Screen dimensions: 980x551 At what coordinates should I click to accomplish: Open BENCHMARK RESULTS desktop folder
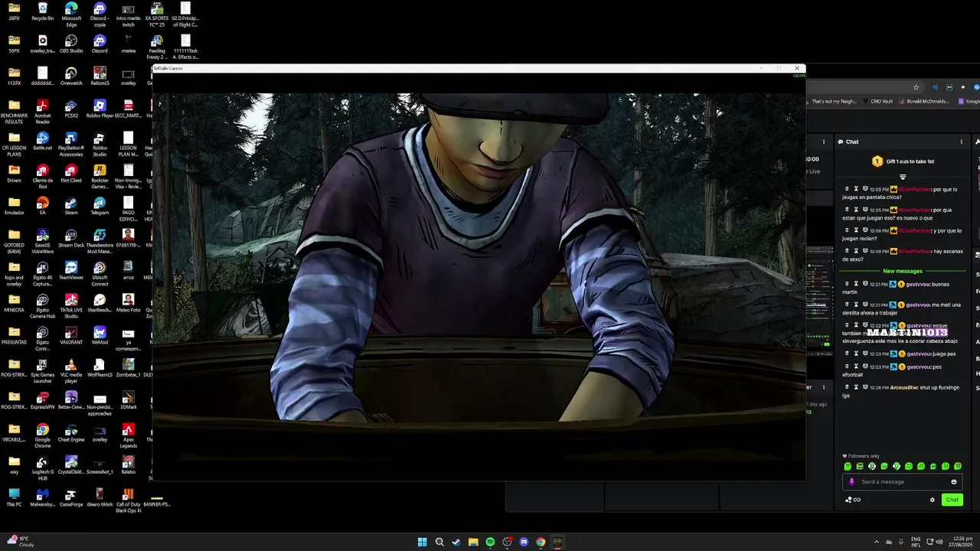[x=14, y=111]
